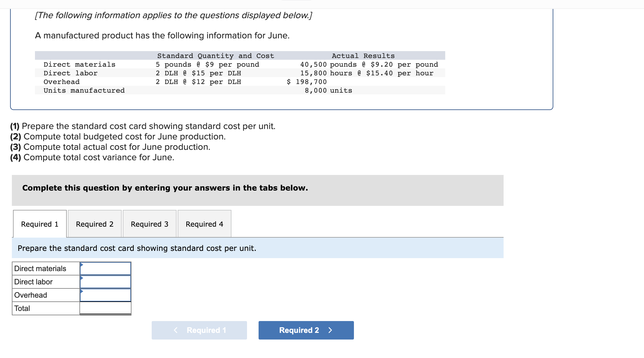
Task: Select the Required 4 tab
Action: [x=204, y=224]
